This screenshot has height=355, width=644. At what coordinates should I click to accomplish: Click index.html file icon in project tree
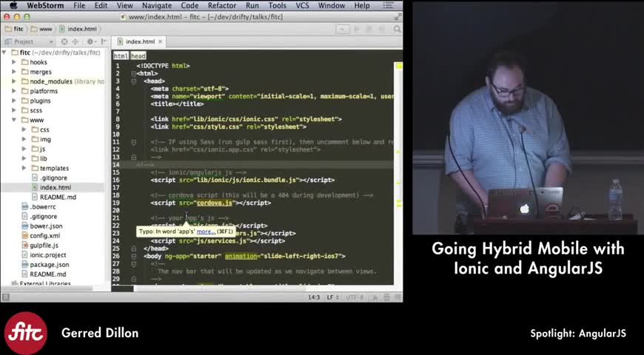pos(35,188)
